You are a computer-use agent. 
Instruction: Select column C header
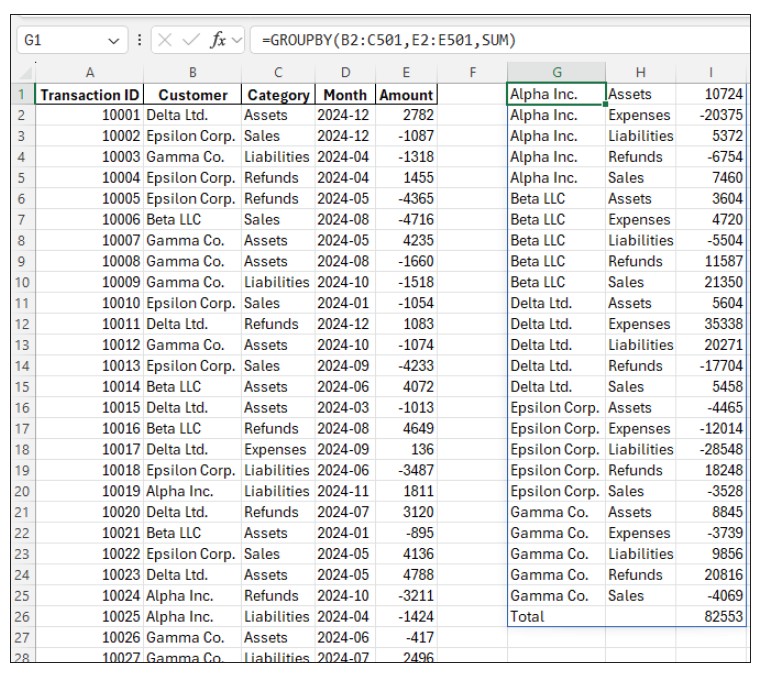tap(278, 73)
